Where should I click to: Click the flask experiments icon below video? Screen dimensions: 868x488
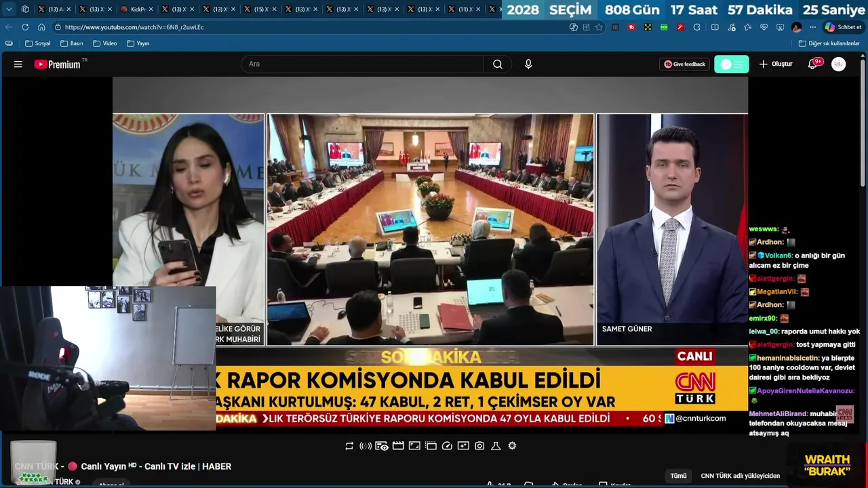[x=496, y=446]
